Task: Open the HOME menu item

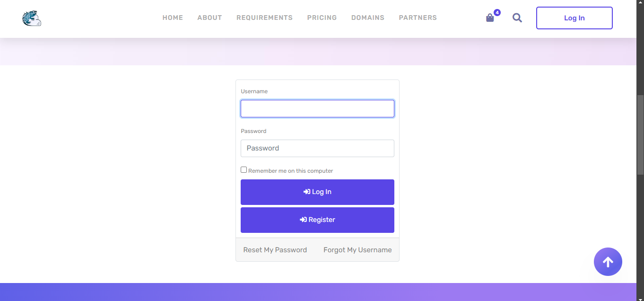Action: pos(173,18)
